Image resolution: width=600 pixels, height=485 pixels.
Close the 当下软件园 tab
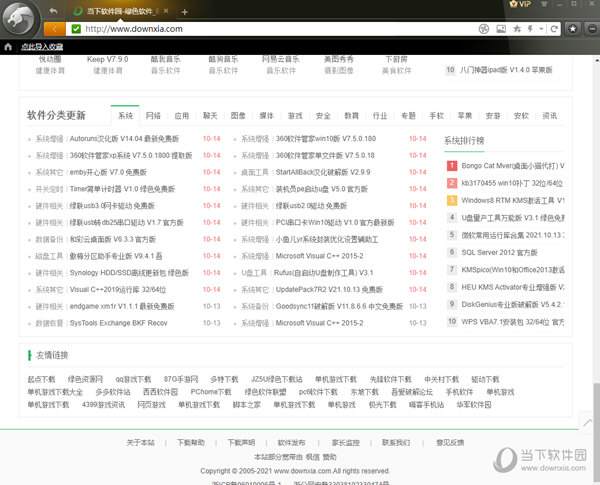(x=166, y=11)
